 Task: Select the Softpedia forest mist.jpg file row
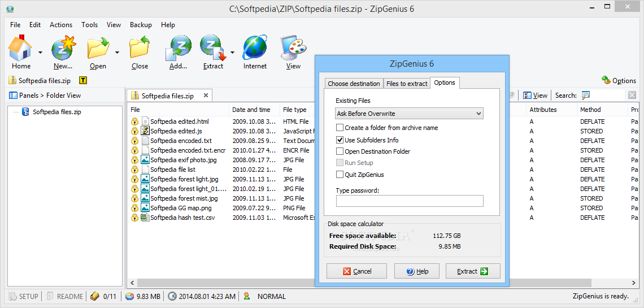pos(184,198)
